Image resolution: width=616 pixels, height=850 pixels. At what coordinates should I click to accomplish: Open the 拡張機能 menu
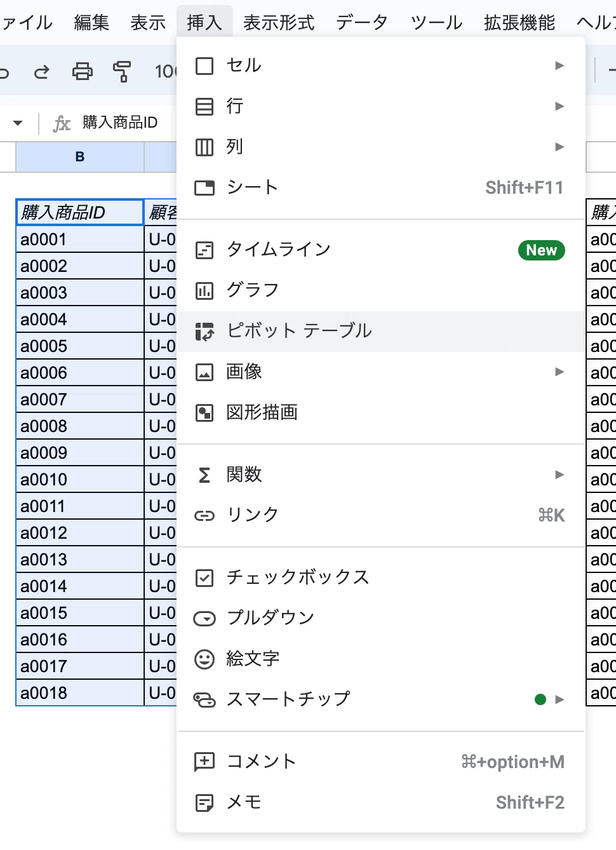click(519, 22)
